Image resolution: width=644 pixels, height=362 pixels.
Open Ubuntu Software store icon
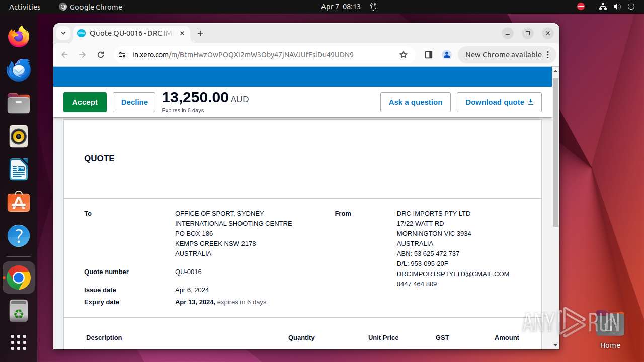coord(19,203)
